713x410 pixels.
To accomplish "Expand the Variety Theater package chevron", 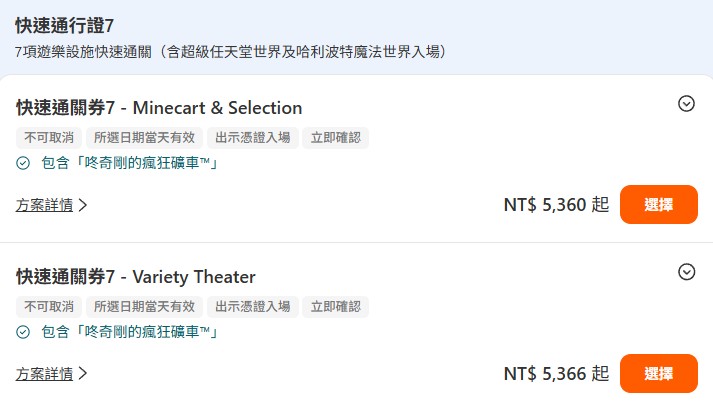I will (x=686, y=272).
